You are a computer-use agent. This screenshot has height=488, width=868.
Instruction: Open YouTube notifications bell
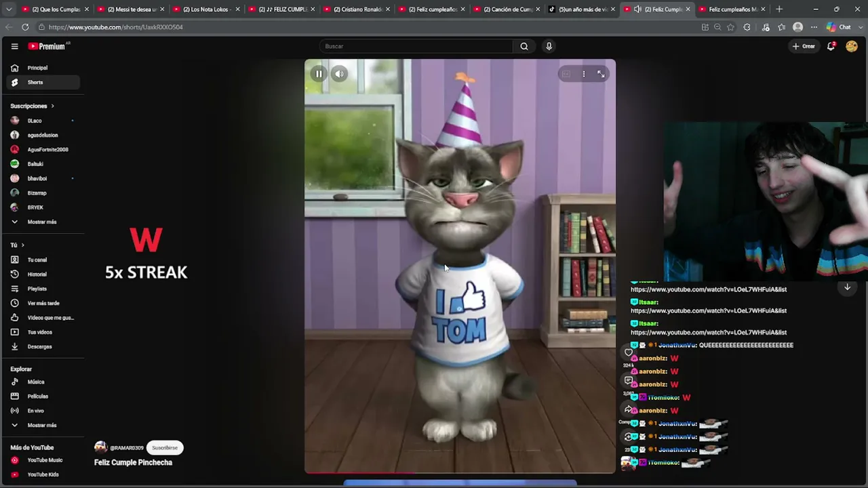tap(831, 46)
